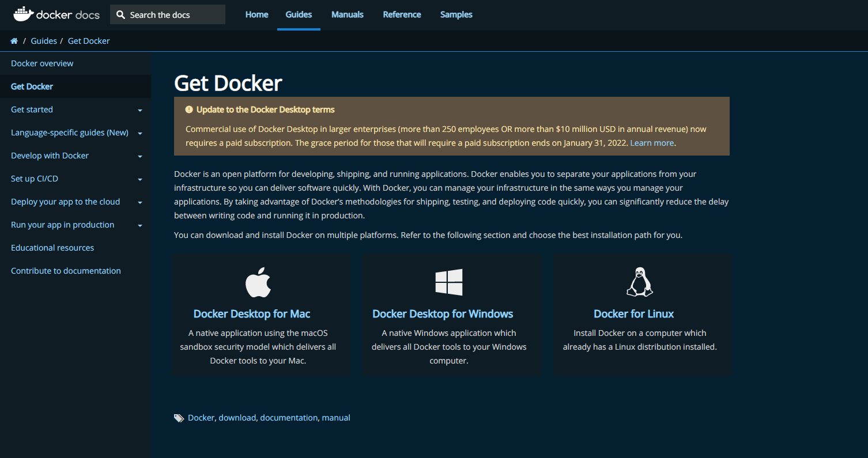Click Guides in the breadcrumb

point(44,41)
